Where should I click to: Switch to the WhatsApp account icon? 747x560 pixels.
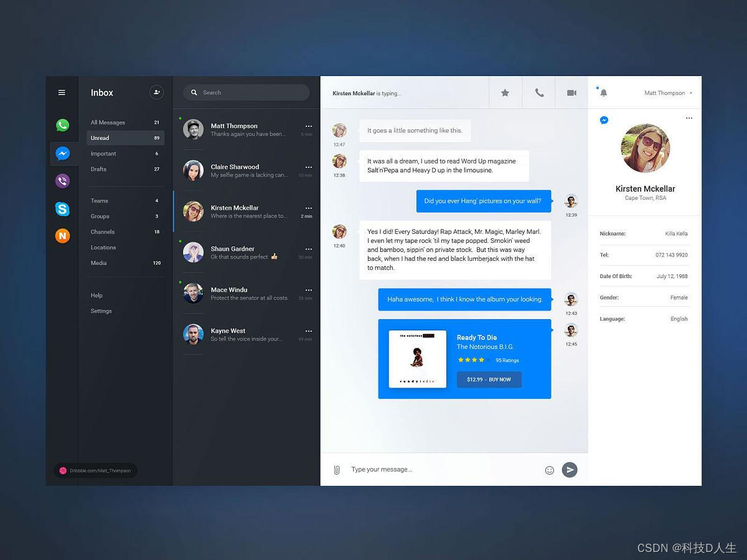pos(62,125)
